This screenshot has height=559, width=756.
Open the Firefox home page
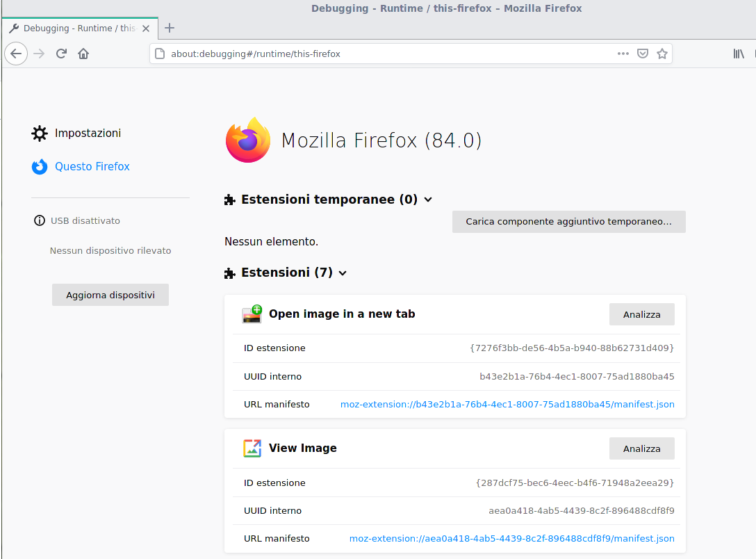pyautogui.click(x=83, y=54)
